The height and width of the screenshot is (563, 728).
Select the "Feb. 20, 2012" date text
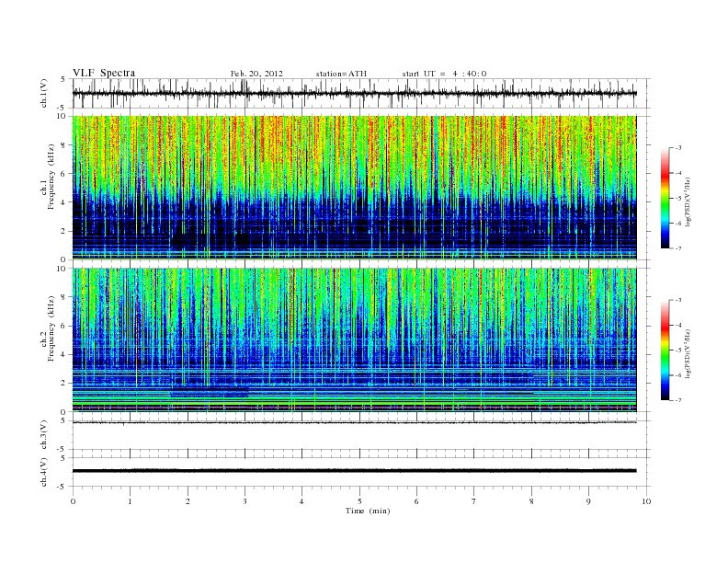click(x=256, y=74)
